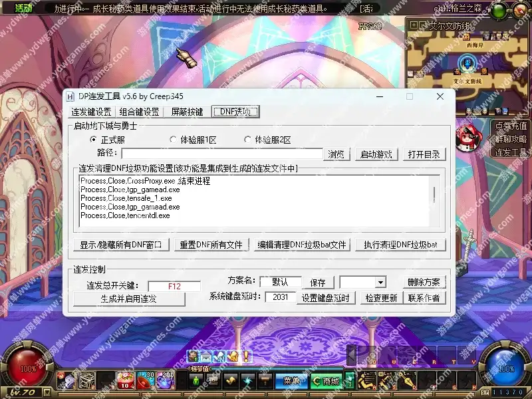Click the character portrait notification icon marked E
The image size is (532, 399).
tap(193, 356)
